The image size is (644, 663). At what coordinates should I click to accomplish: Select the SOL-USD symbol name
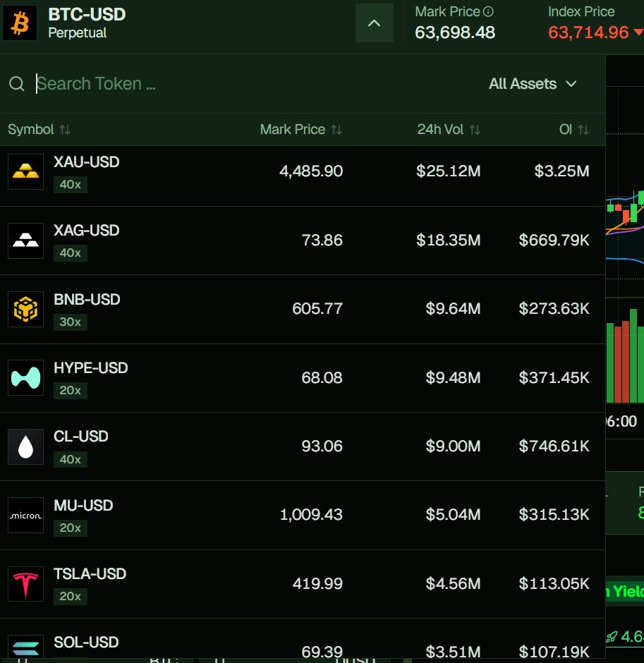(86, 643)
